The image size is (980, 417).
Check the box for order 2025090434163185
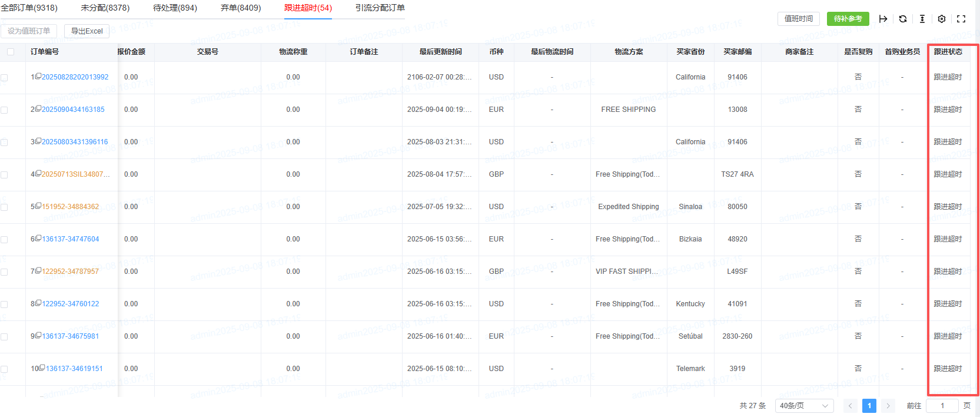point(5,110)
